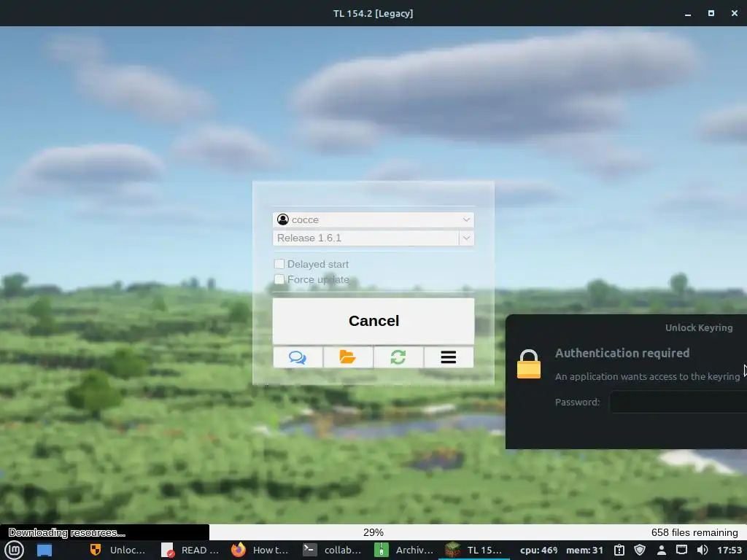Enable the Delayed start checkbox

coord(279,264)
